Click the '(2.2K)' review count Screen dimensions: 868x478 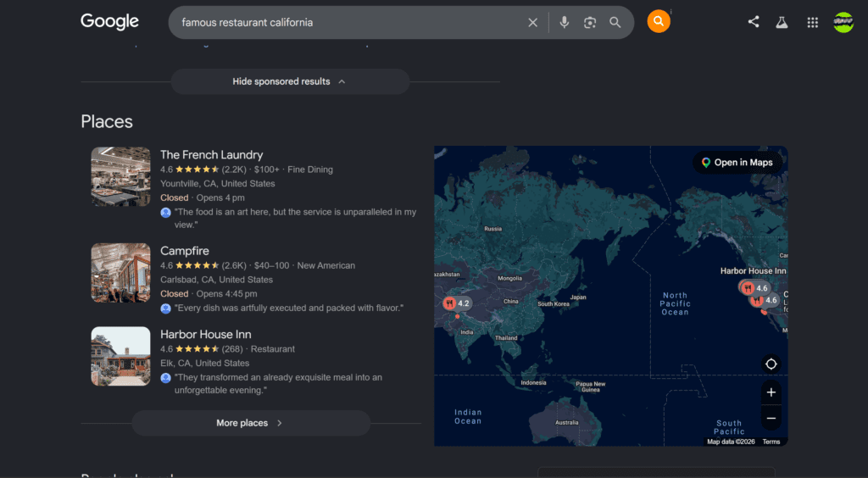234,170
